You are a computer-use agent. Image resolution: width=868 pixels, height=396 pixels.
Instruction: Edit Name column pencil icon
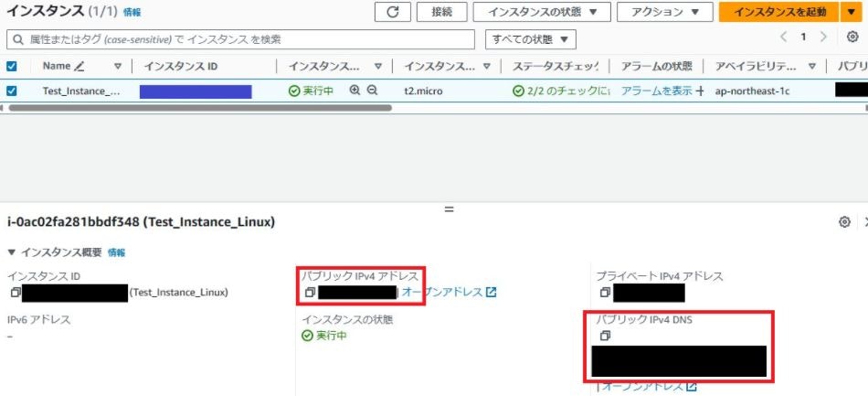coord(79,67)
